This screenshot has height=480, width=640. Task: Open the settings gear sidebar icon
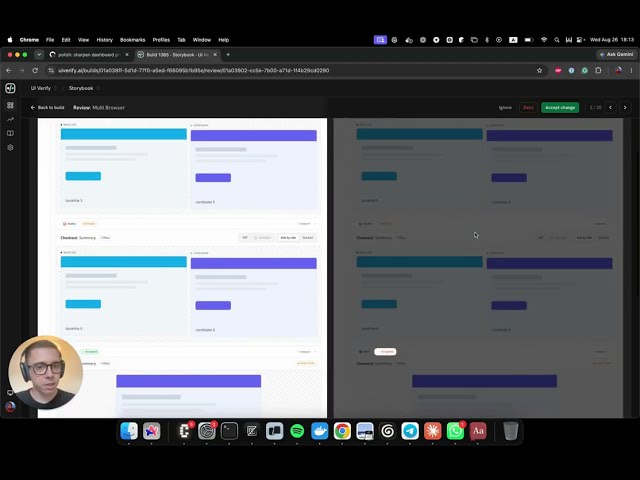click(x=10, y=147)
